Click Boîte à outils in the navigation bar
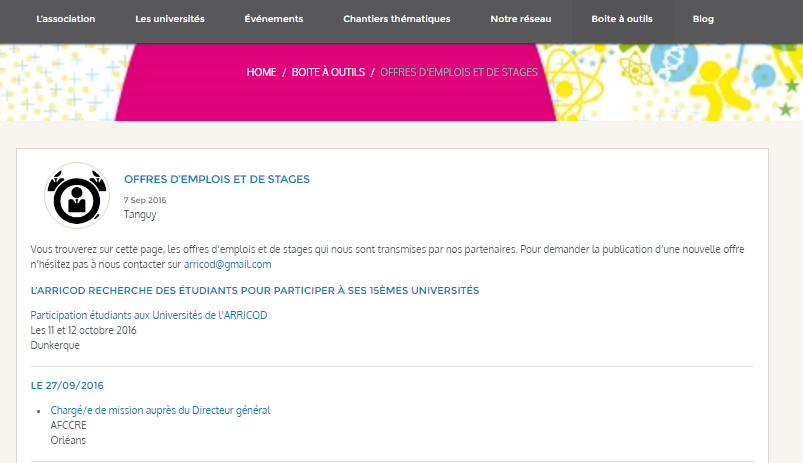 622,19
